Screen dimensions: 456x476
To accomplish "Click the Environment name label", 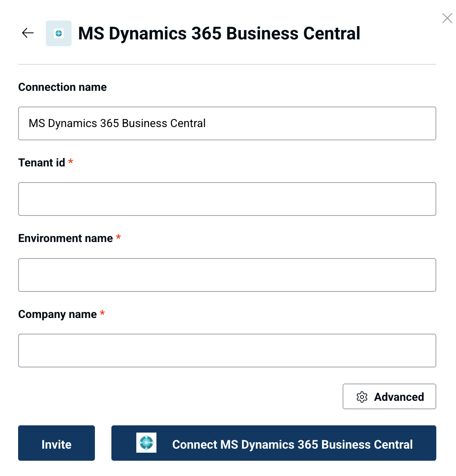I will [66, 238].
